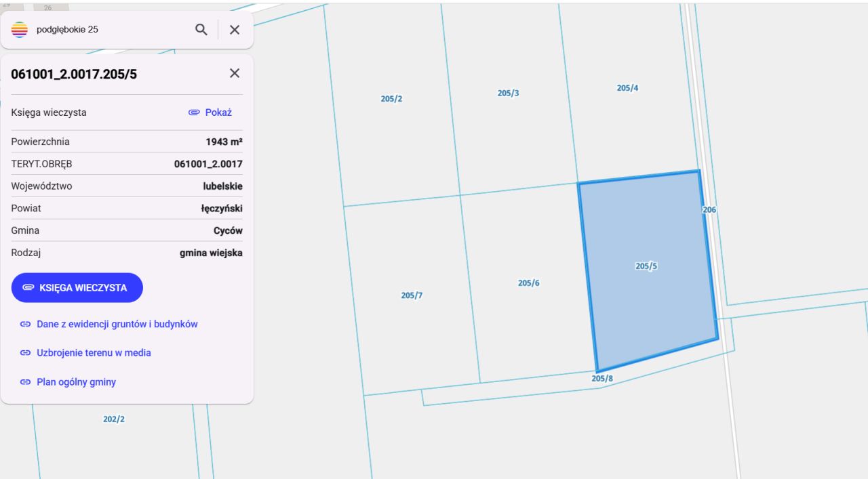
Task: Click the Województwo row label
Action: (x=42, y=186)
